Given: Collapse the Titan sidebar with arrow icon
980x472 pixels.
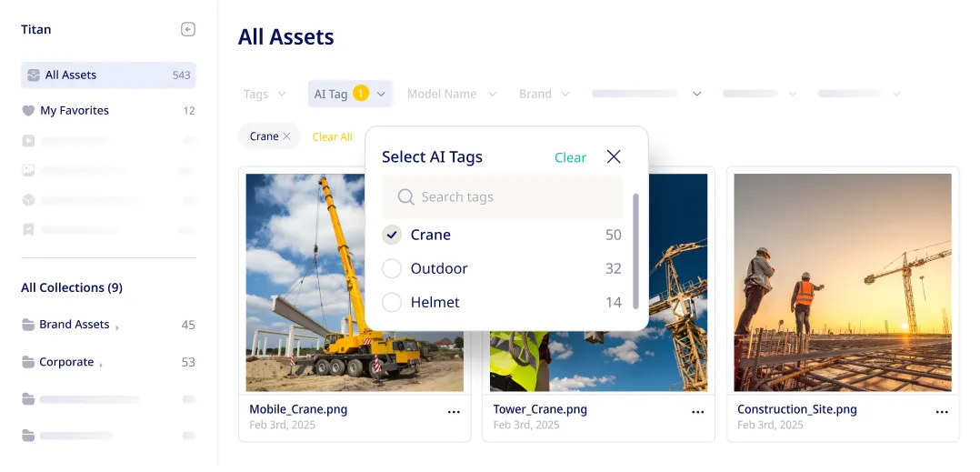Looking at the screenshot, I should (188, 29).
